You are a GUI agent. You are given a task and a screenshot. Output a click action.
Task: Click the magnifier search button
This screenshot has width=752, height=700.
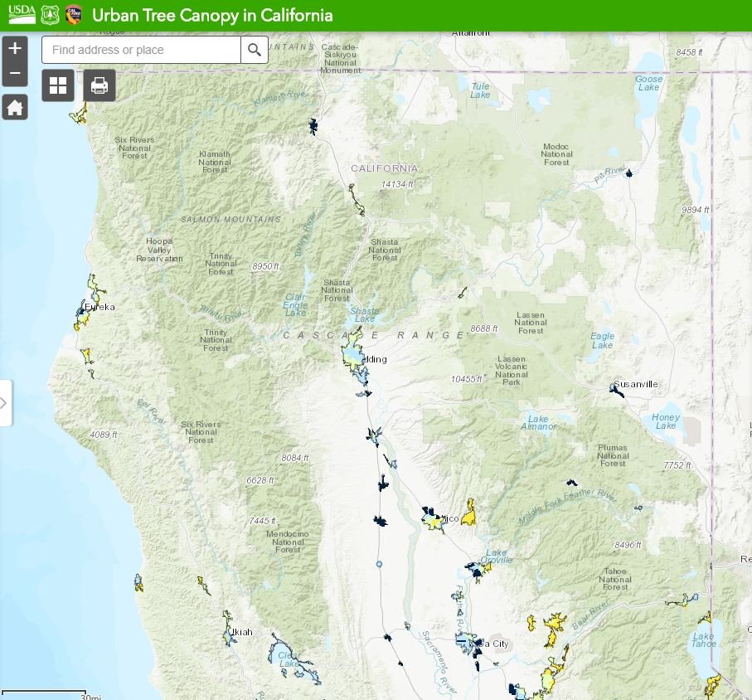tap(255, 50)
